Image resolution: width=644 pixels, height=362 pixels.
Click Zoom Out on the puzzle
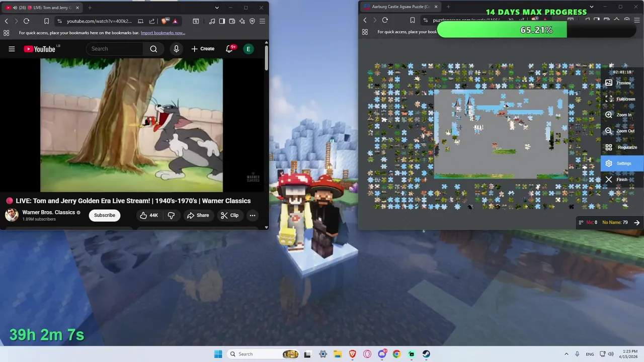(621, 131)
